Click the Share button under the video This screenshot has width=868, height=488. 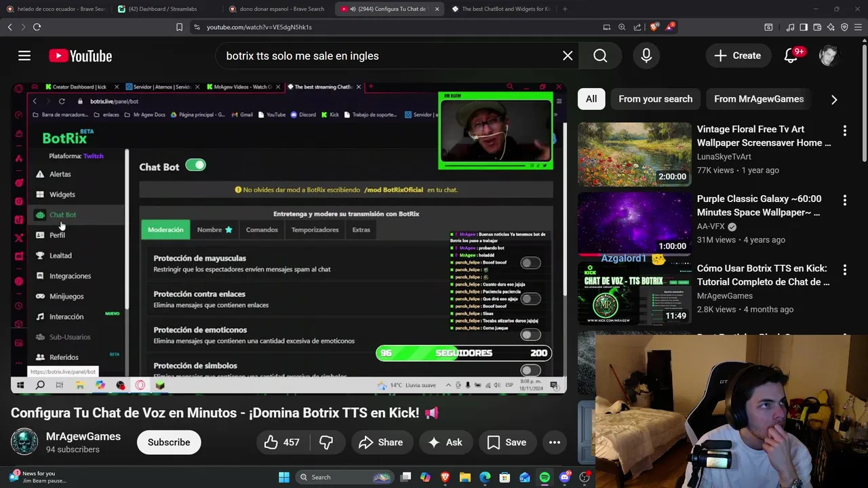pyautogui.click(x=380, y=442)
